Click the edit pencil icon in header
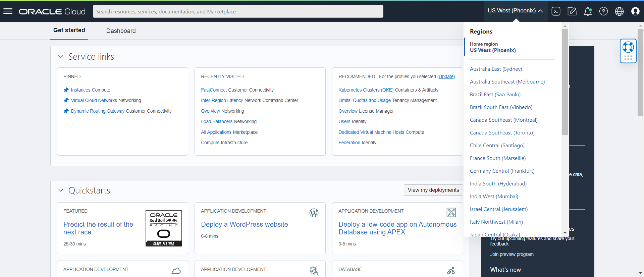 tap(572, 11)
